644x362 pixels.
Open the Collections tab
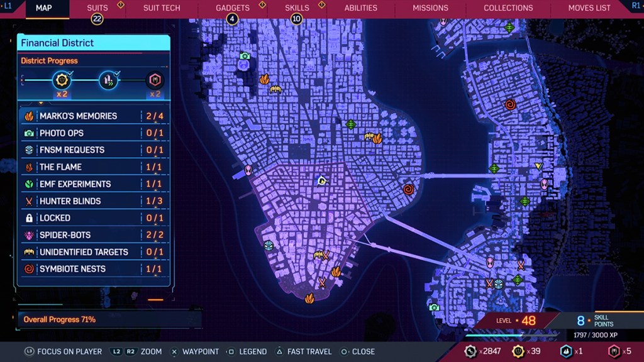pyautogui.click(x=508, y=8)
